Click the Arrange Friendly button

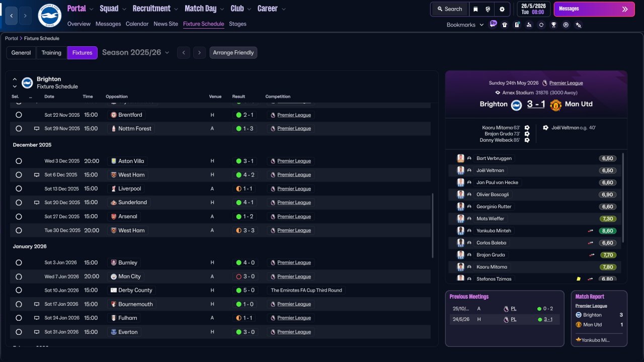(x=233, y=53)
